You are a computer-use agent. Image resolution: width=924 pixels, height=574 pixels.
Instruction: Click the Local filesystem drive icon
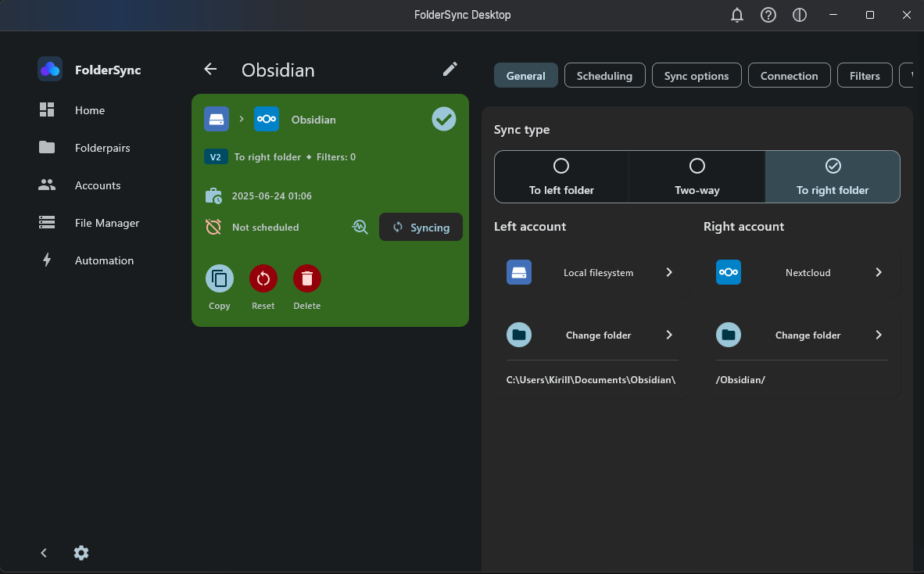point(519,272)
